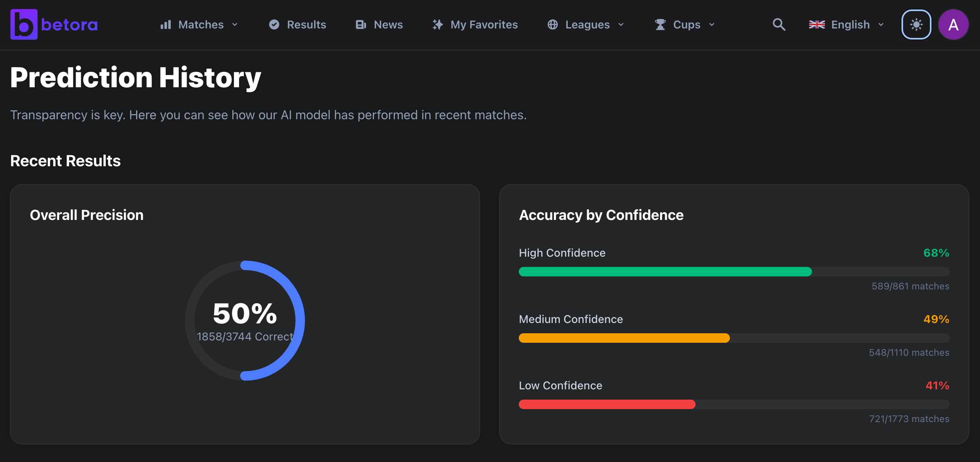This screenshot has height=462, width=980.
Task: Expand the Matches dropdown chevron
Action: (x=235, y=24)
